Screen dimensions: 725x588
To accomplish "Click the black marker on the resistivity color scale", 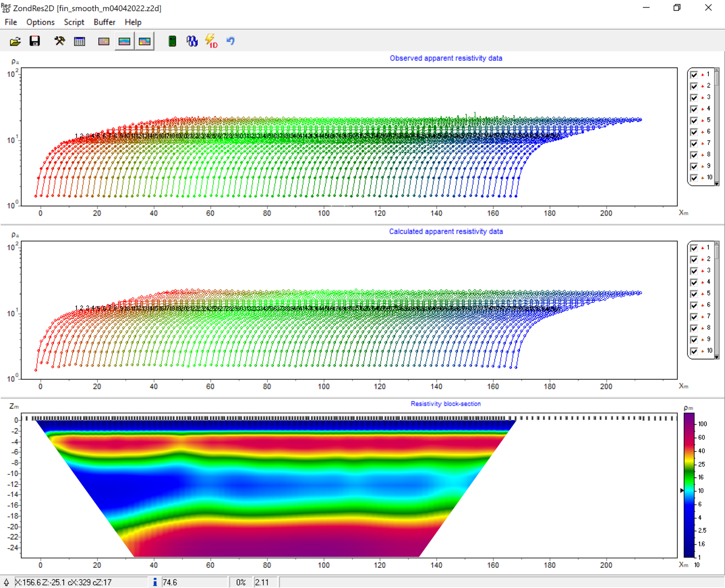I will click(x=681, y=491).
